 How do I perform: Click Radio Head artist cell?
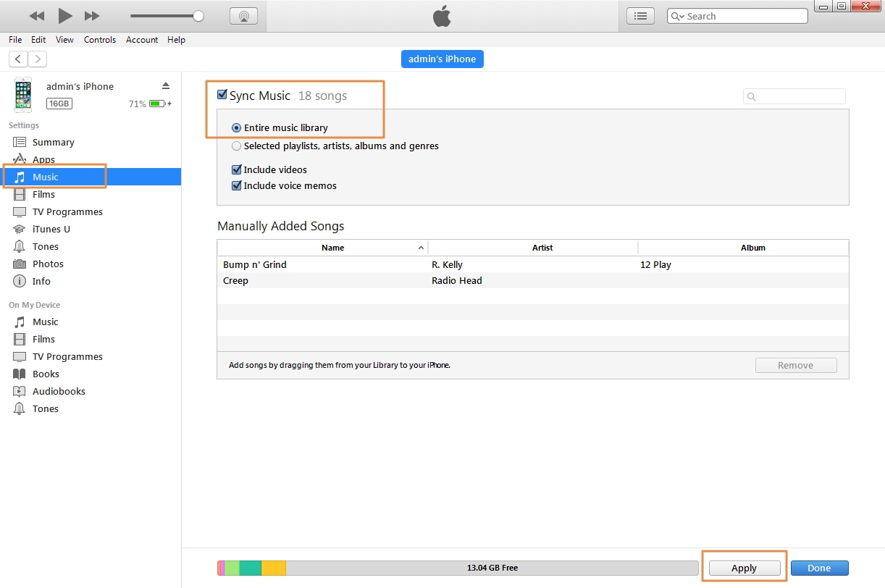coord(457,280)
